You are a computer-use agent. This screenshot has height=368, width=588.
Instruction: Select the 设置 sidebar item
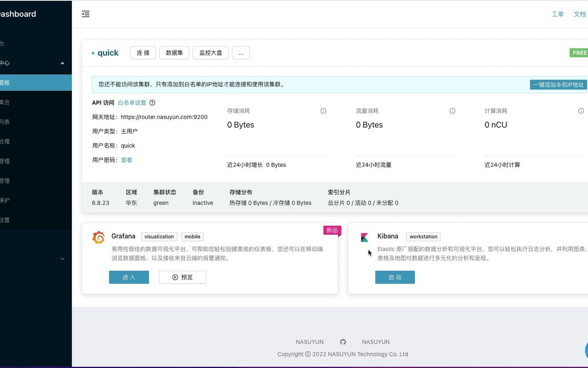tap(36, 220)
